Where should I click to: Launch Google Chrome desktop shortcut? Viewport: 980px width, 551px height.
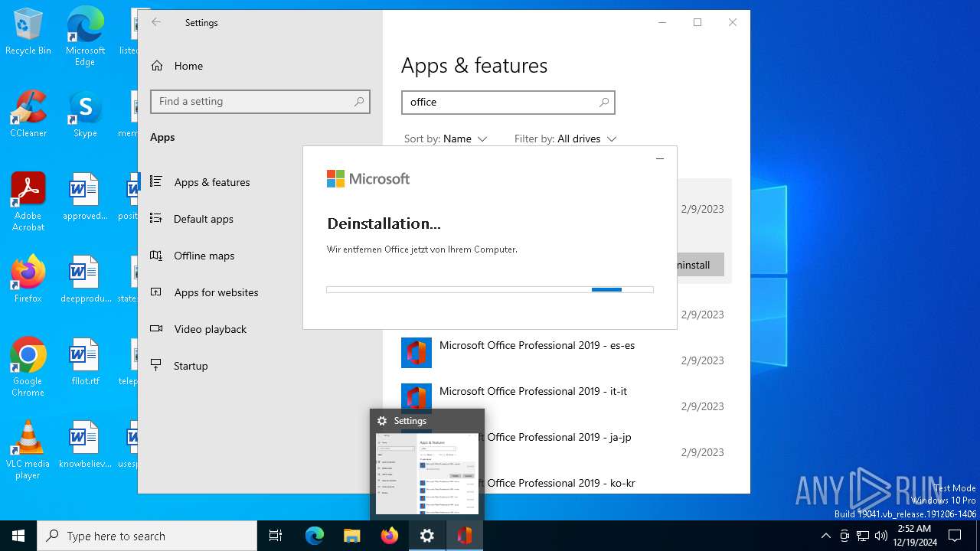(x=28, y=367)
